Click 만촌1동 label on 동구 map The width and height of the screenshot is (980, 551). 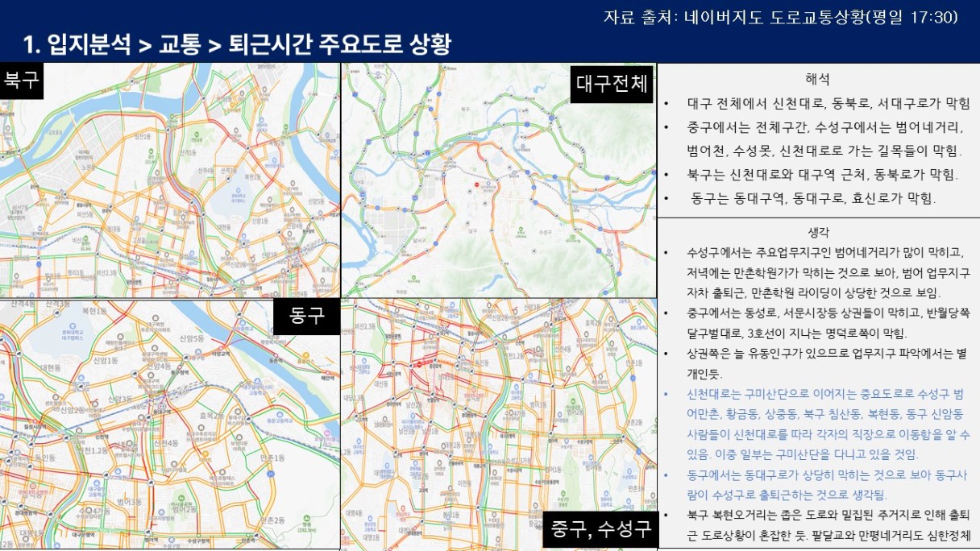tap(272, 458)
